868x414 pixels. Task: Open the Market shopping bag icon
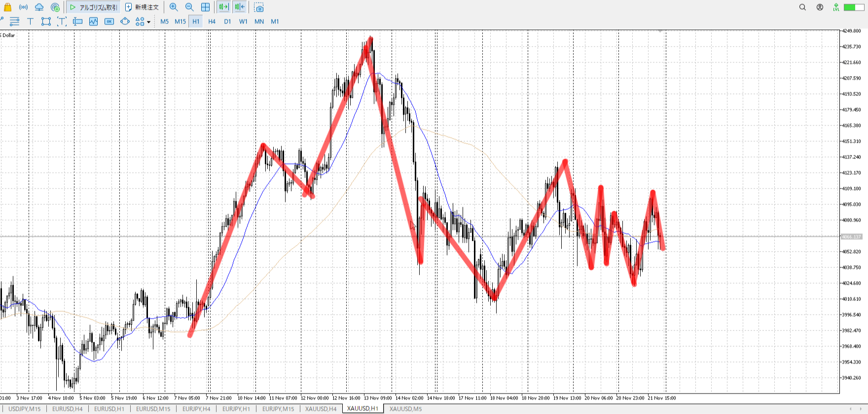point(7,7)
